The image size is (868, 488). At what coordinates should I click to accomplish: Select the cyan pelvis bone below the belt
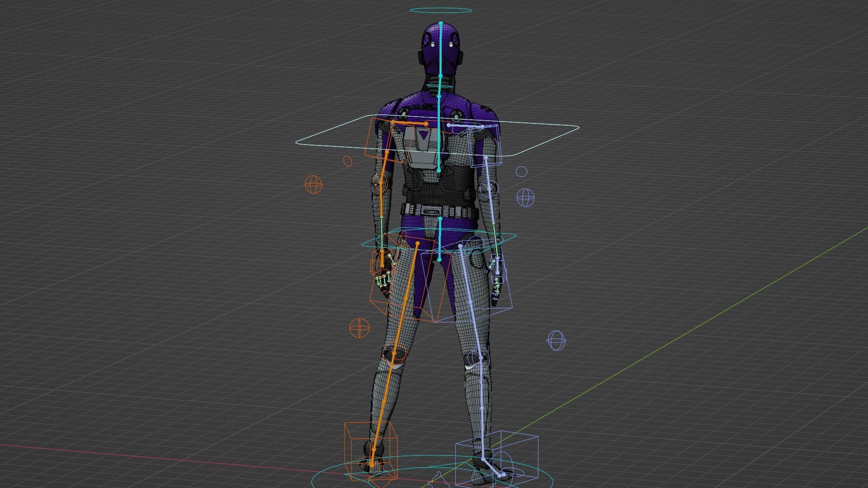440,239
